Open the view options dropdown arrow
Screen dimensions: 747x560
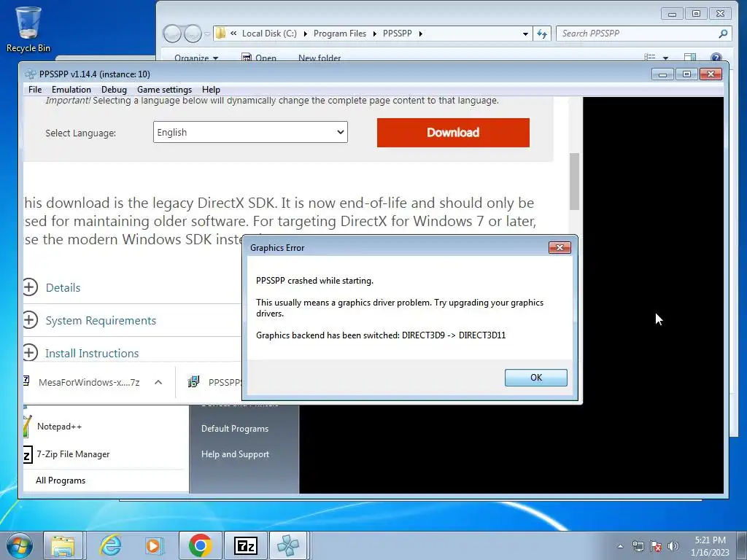point(665,58)
